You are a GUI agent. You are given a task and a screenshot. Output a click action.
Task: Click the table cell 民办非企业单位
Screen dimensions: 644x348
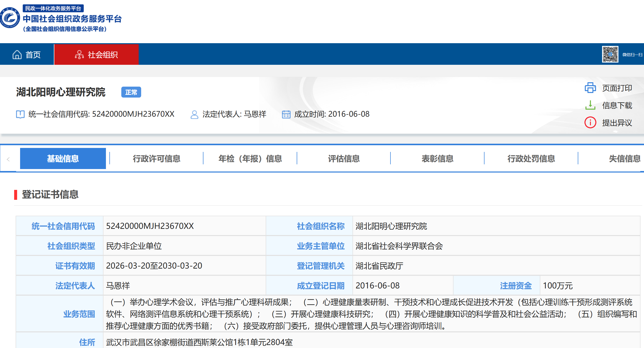coord(185,246)
